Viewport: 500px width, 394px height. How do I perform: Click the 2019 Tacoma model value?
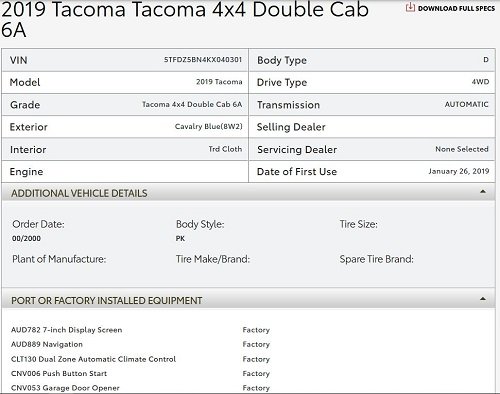click(219, 82)
